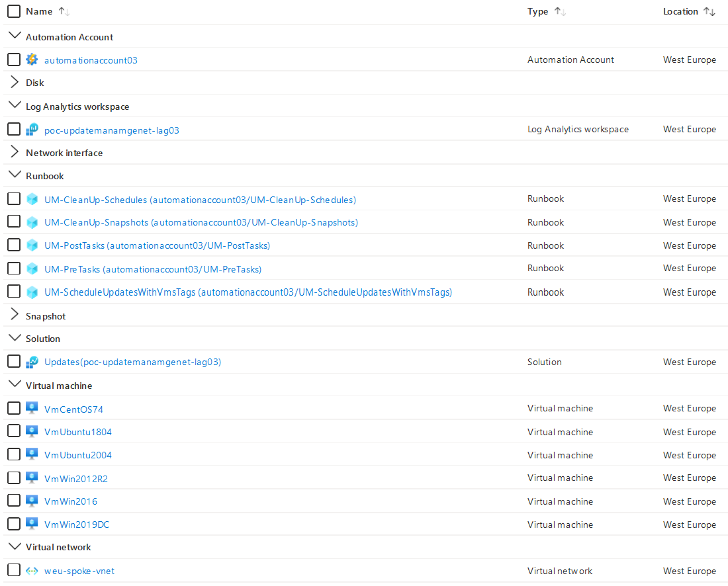Collapse the Runbook group
The image size is (728, 586).
tap(15, 175)
